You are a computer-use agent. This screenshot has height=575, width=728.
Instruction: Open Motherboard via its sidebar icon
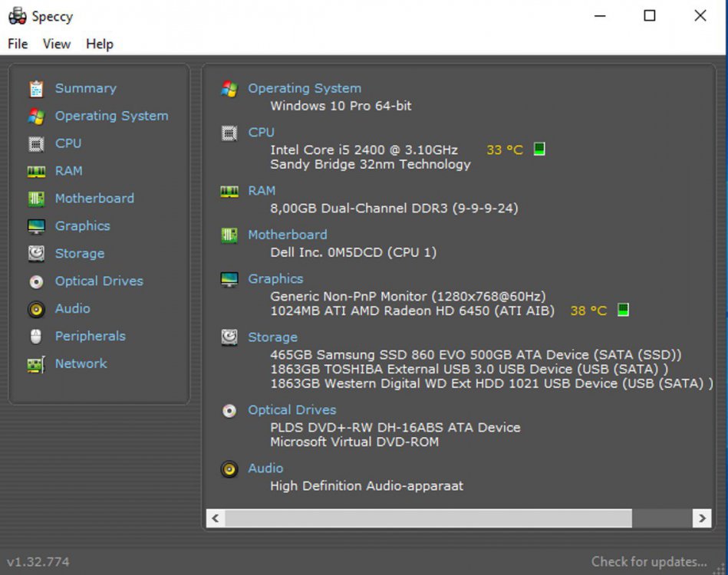(36, 199)
